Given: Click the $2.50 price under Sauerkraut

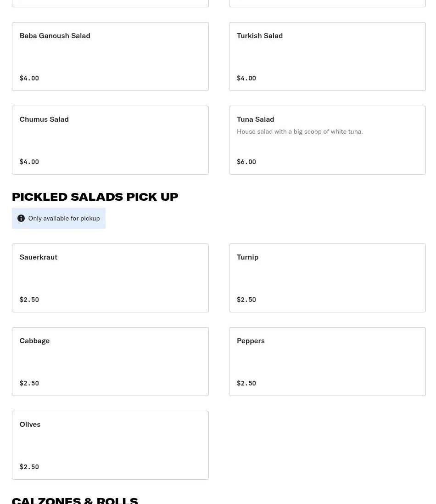Looking at the screenshot, I should pos(29,300).
